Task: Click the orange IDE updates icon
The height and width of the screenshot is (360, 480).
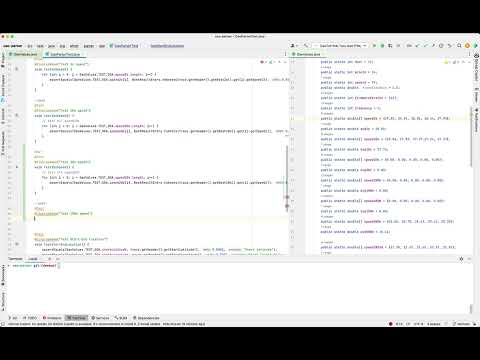Action: tap(467, 46)
